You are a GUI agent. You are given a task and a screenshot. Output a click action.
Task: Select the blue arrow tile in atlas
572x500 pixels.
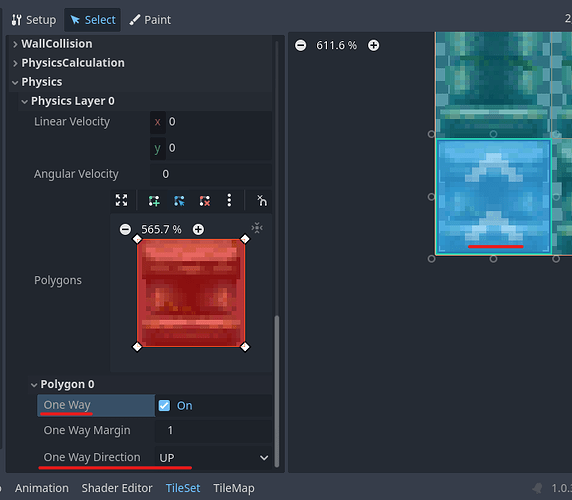tap(494, 197)
